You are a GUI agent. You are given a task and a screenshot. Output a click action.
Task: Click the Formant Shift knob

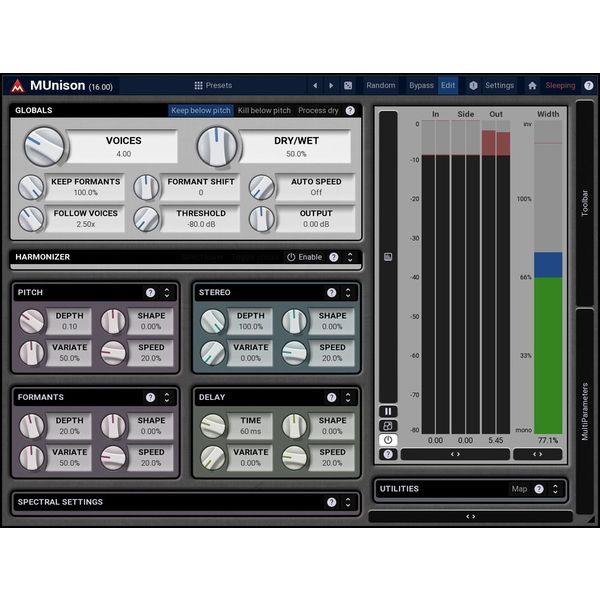pos(146,187)
